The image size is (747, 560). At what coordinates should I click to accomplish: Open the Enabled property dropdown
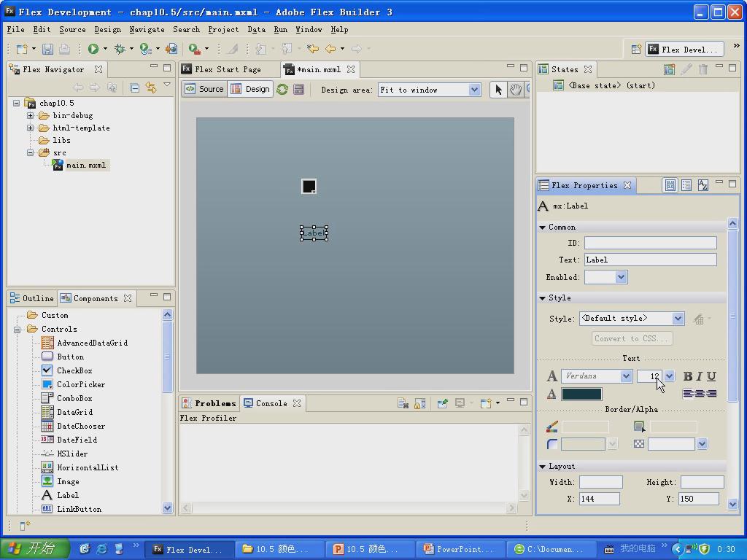tap(621, 277)
